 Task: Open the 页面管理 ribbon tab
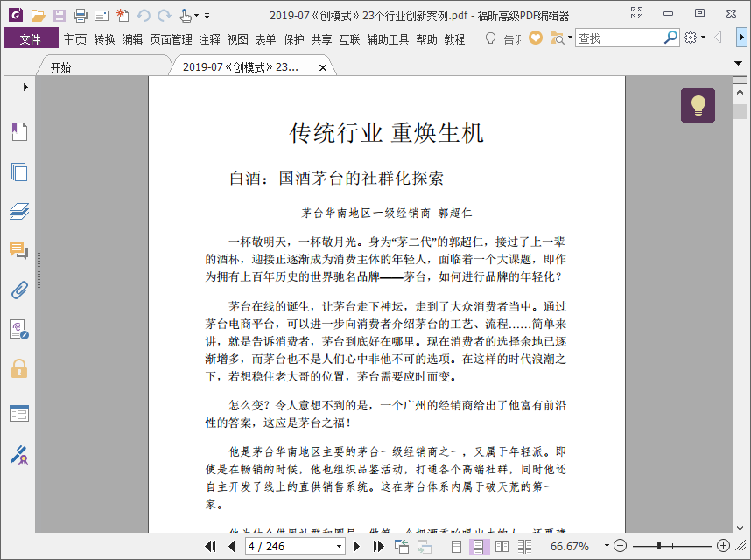tap(171, 39)
